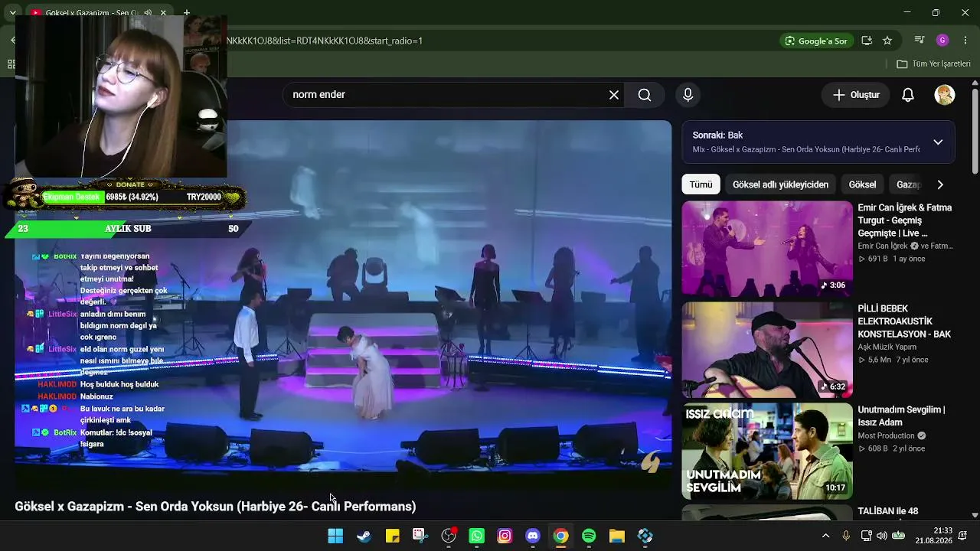Click the Oluştur create button
Image resolution: width=980 pixels, height=551 pixels.
point(856,95)
